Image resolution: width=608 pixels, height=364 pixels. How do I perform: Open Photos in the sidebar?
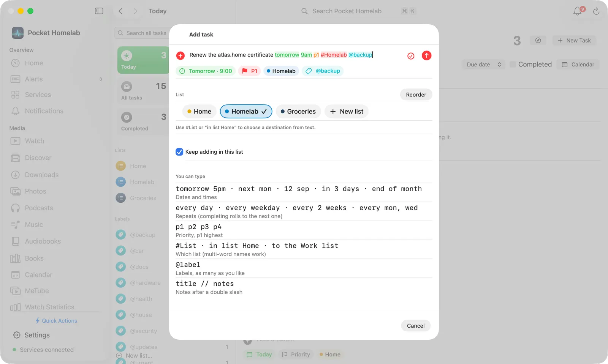[x=35, y=191]
